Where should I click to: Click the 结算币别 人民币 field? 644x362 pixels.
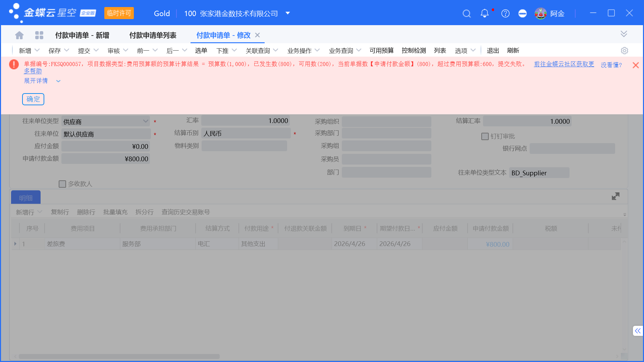point(246,133)
